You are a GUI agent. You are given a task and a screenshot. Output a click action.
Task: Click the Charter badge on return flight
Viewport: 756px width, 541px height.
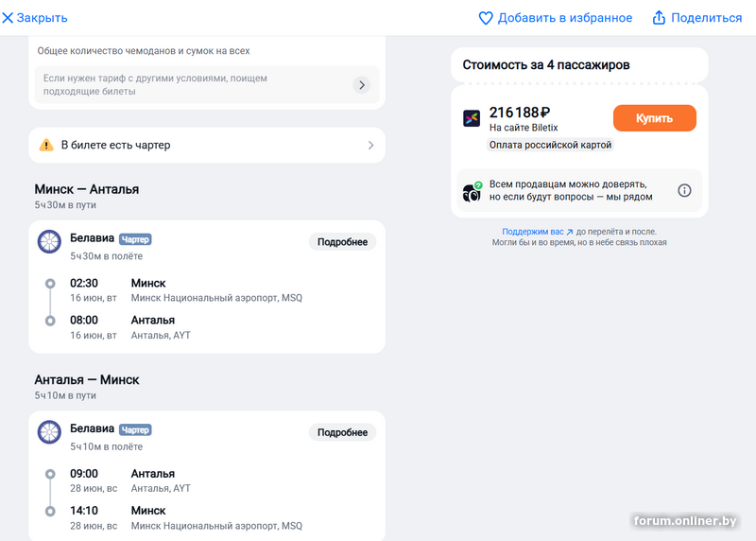135,429
